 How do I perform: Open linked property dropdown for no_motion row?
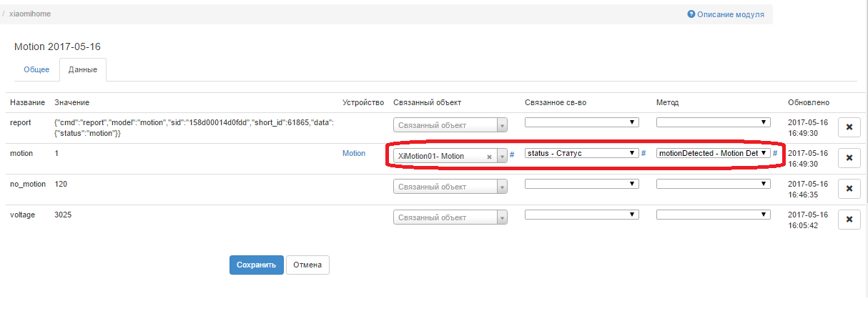point(581,184)
